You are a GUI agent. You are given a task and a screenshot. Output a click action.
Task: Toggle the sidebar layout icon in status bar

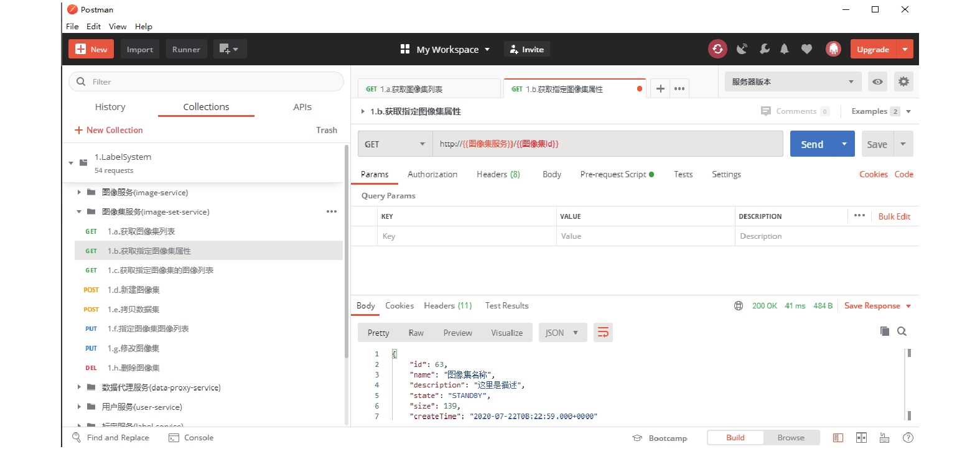click(838, 438)
